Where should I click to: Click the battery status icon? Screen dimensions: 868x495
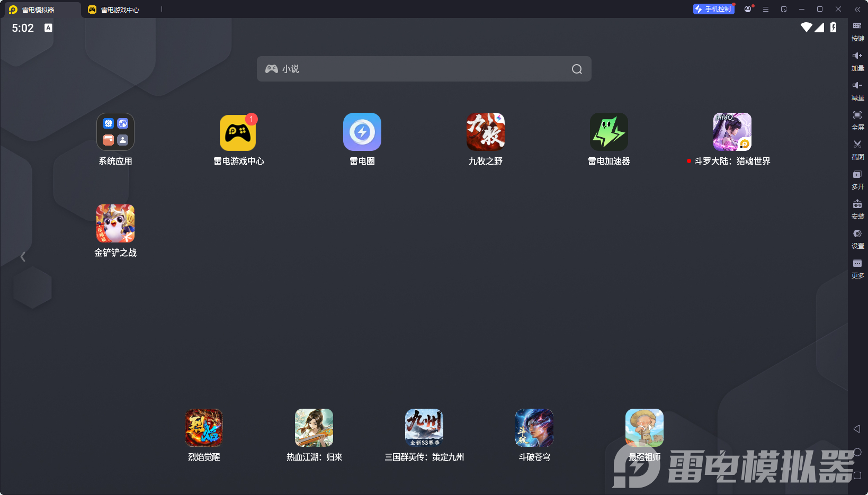[x=834, y=27]
